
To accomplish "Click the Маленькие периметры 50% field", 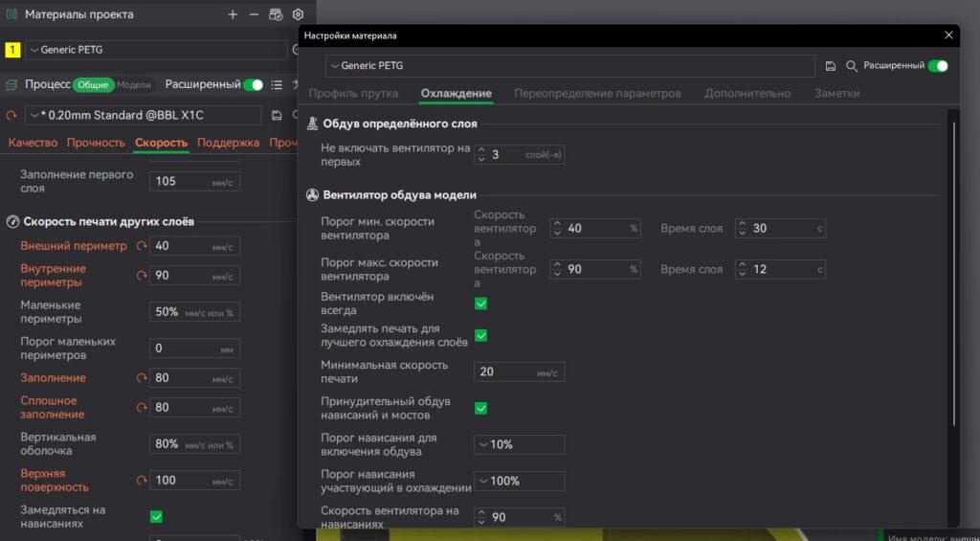I will pyautogui.click(x=194, y=311).
